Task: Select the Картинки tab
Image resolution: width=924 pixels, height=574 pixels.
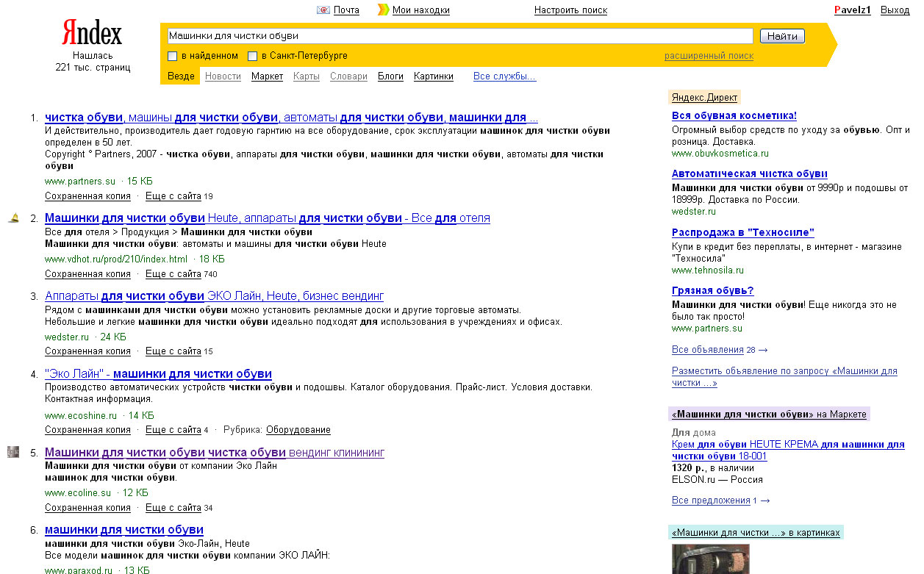Action: (433, 76)
